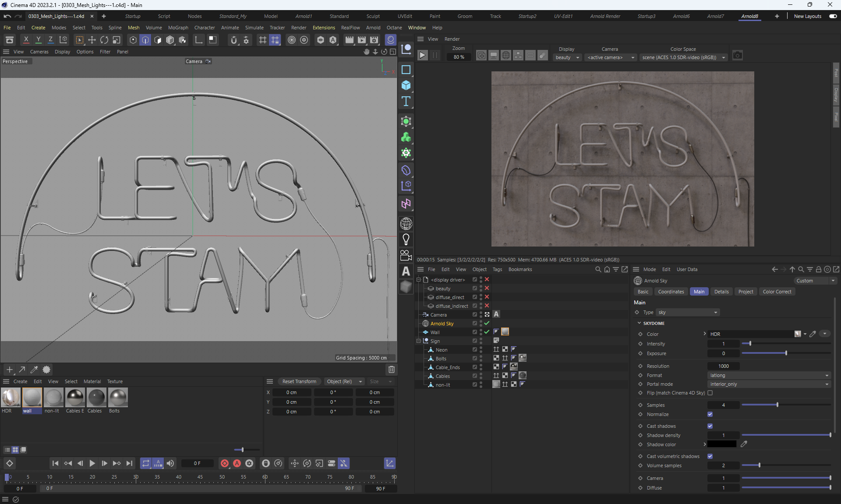Click the New Layouts button
Image resolution: width=841 pixels, height=504 pixels.
click(x=807, y=16)
